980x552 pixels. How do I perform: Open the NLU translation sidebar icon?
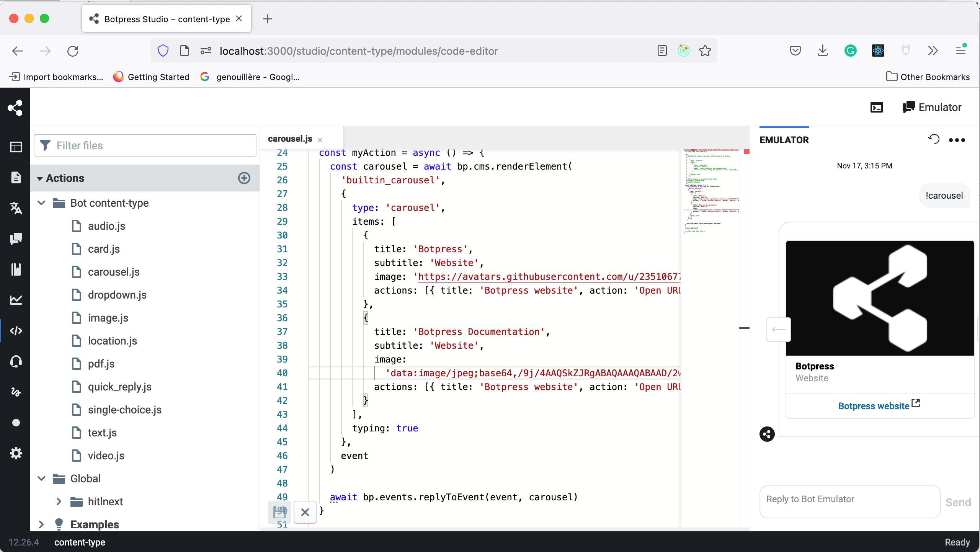pyautogui.click(x=16, y=208)
